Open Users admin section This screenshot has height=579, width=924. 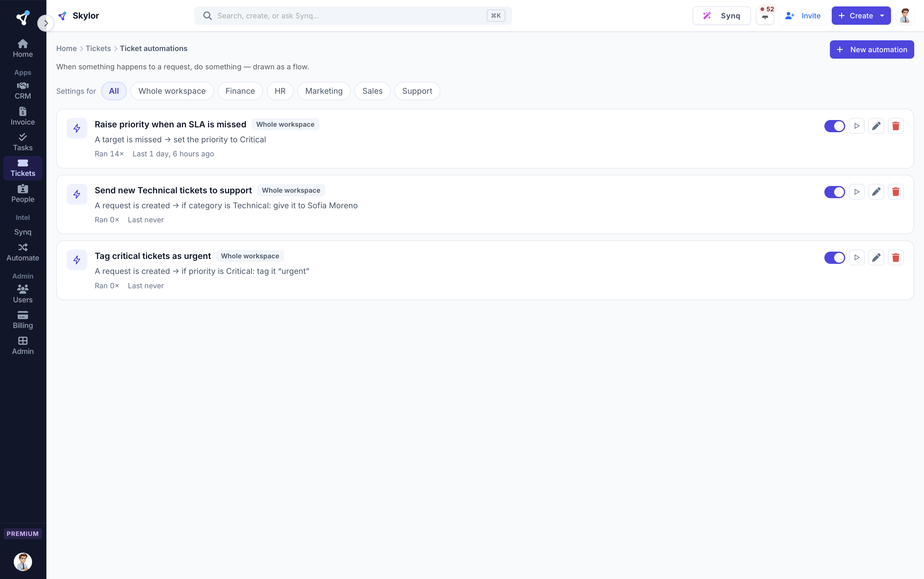(x=23, y=294)
